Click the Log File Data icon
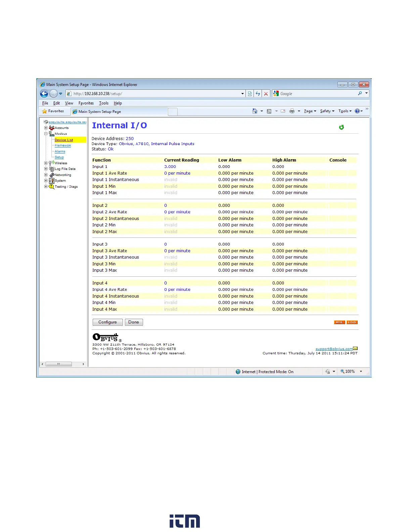Viewport: 411px width, 532px height. (52, 169)
